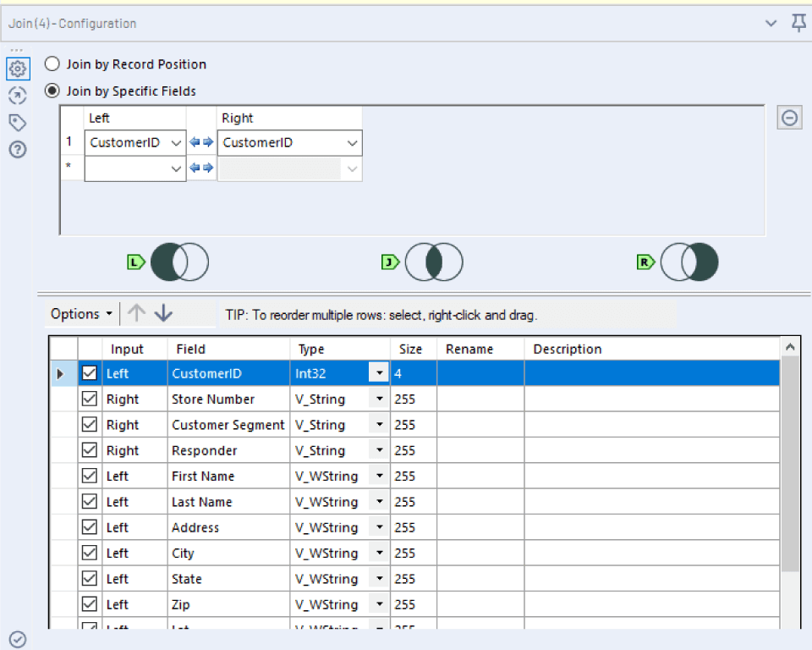Screen dimensions: 812x650
Task: Select Join by Record Position option
Action: [x=52, y=64]
